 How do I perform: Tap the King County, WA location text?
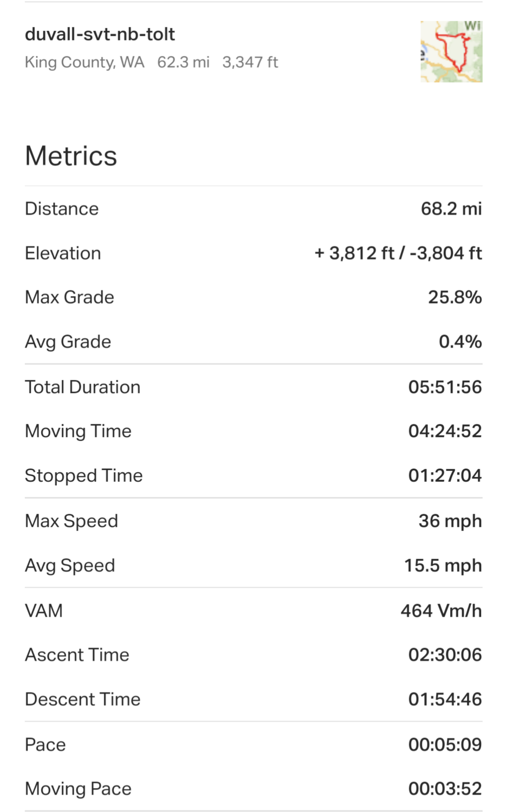click(85, 62)
